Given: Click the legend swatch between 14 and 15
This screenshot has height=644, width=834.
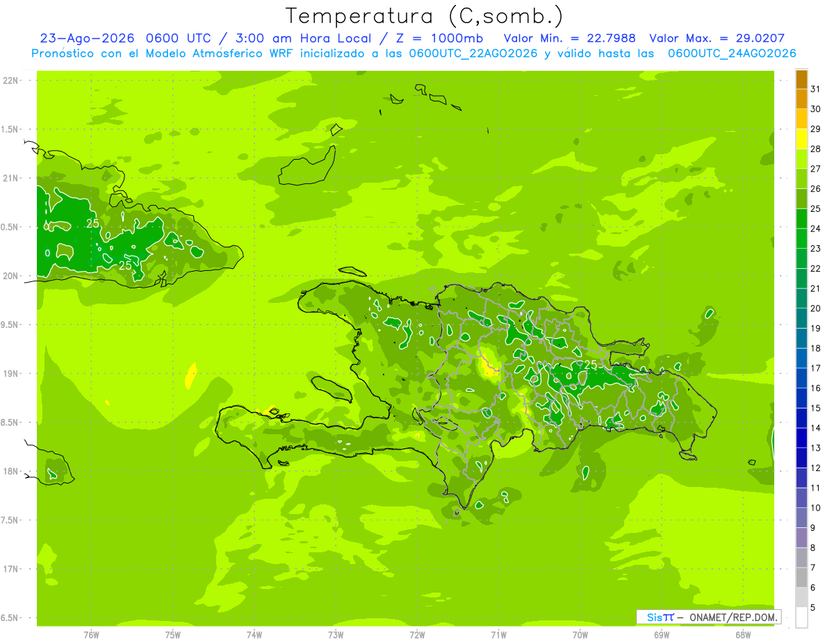Looking at the screenshot, I should point(801,418).
